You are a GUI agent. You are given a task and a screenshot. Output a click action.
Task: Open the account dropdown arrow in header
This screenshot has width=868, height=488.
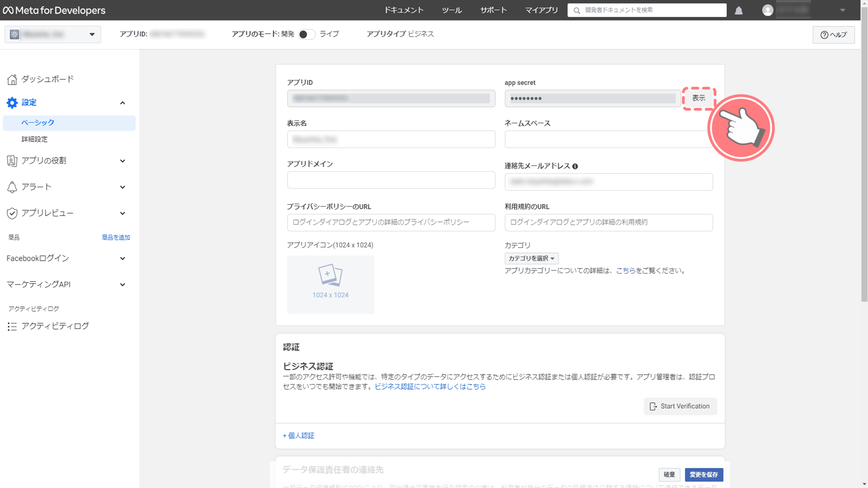point(843,10)
